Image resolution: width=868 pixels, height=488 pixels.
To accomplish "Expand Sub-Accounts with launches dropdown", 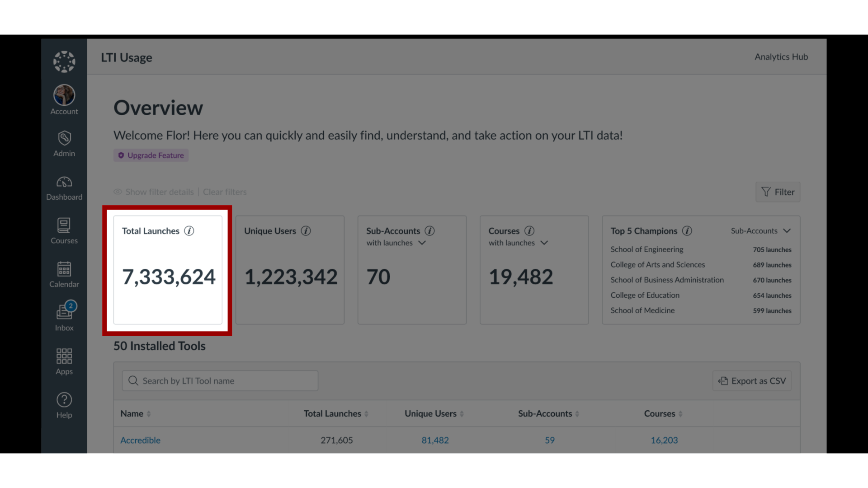I will [x=423, y=243].
